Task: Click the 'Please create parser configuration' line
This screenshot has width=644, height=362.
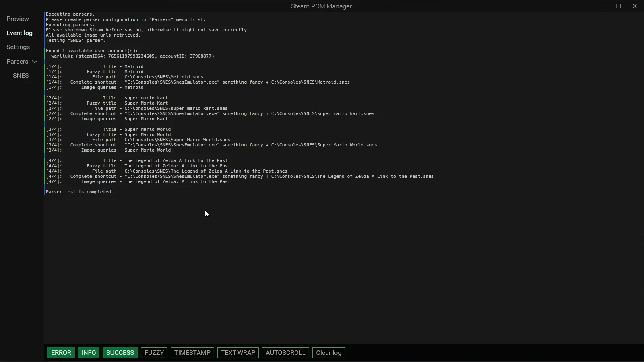Action: pyautogui.click(x=126, y=19)
